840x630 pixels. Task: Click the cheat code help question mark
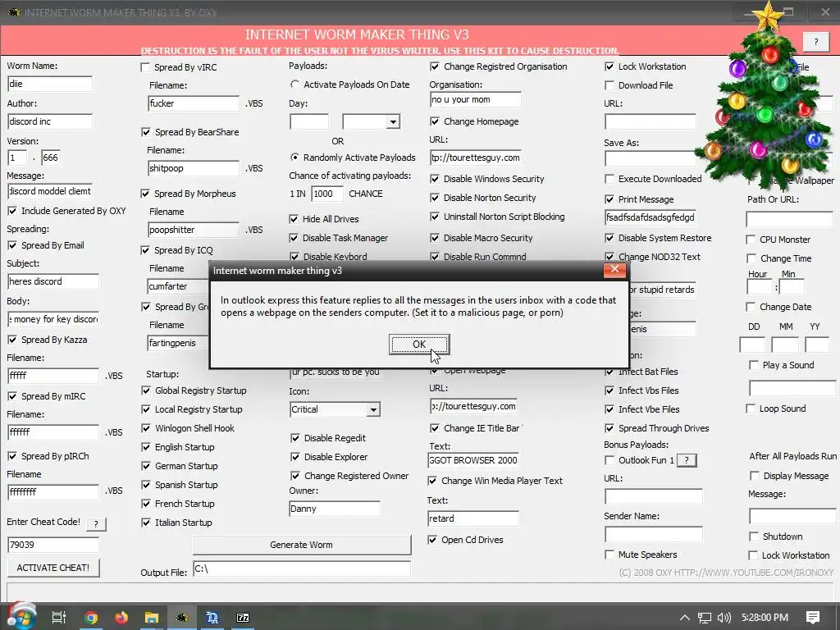pyautogui.click(x=96, y=524)
